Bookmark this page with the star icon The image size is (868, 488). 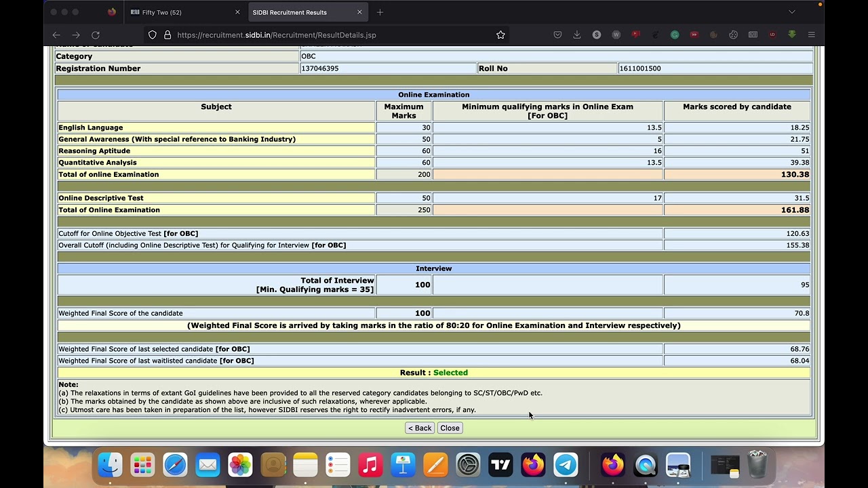[500, 35]
